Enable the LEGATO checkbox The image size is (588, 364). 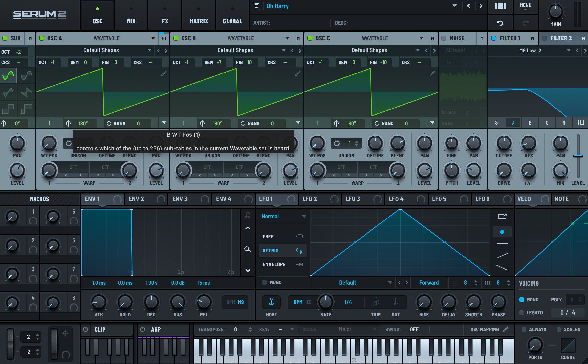point(522,313)
